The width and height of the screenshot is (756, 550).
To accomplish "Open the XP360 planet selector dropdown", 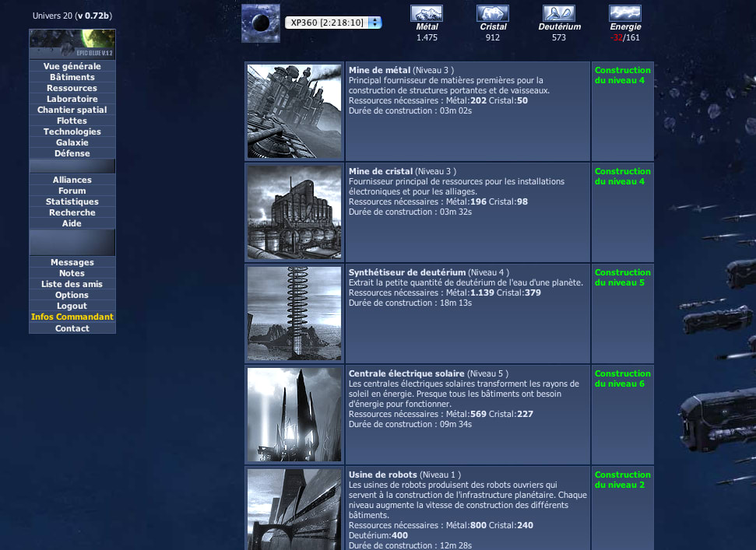I will 333,23.
